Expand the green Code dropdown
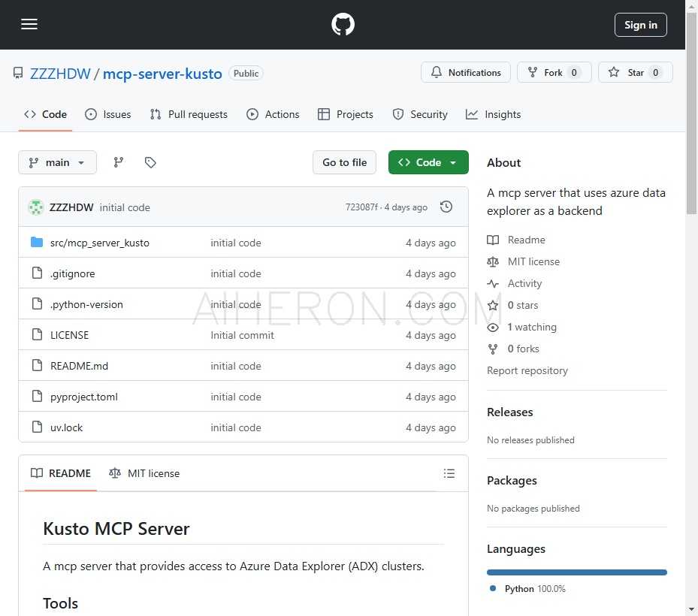The image size is (698, 616). click(x=428, y=162)
